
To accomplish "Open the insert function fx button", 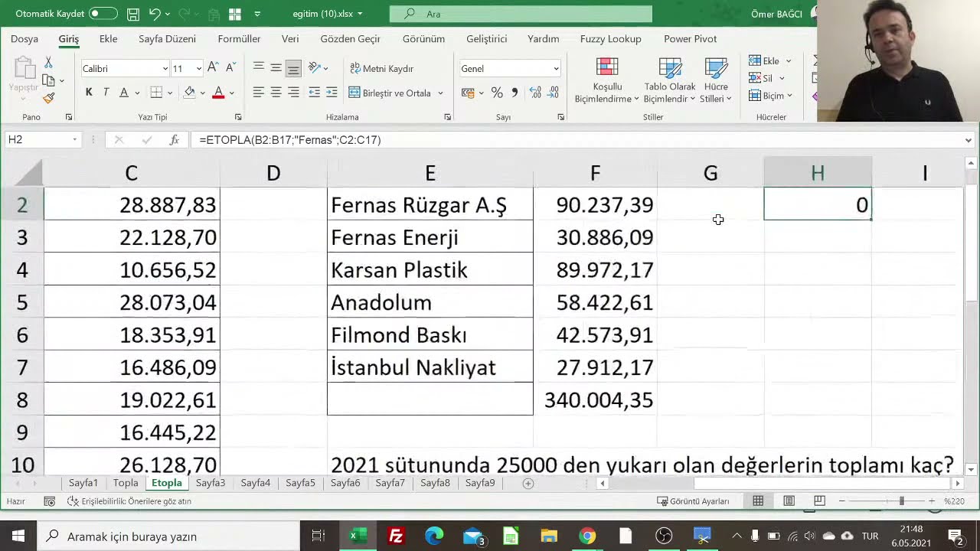I will [x=175, y=140].
